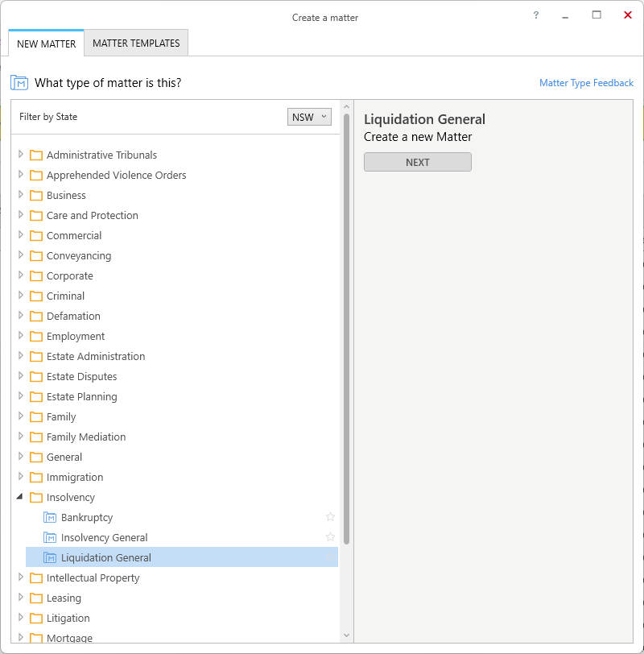
Task: Switch to the Matter Templates tab
Action: coord(136,43)
